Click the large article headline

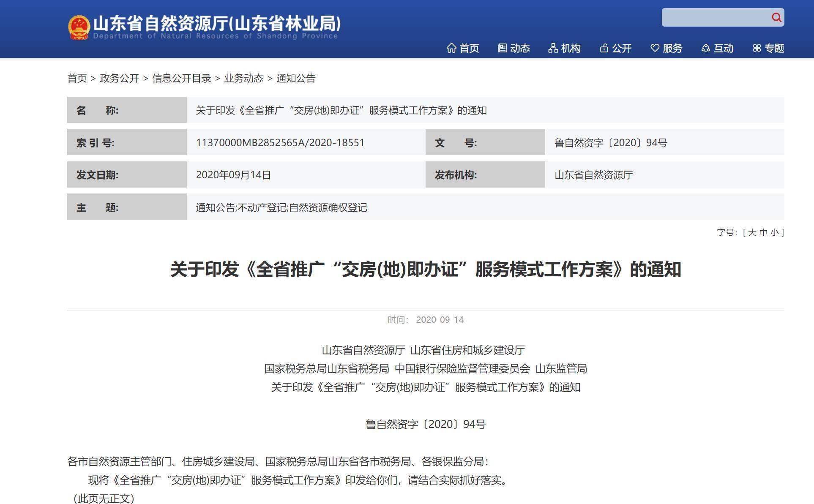426,270
